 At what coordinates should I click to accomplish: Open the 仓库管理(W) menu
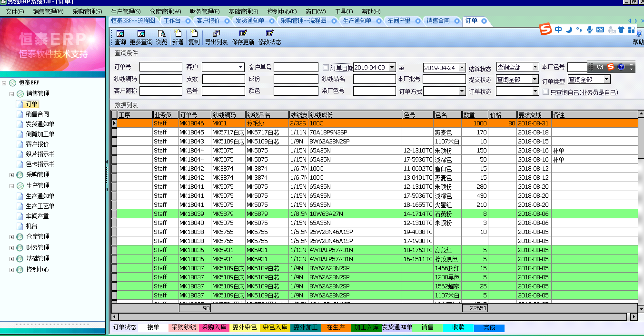pos(165,11)
